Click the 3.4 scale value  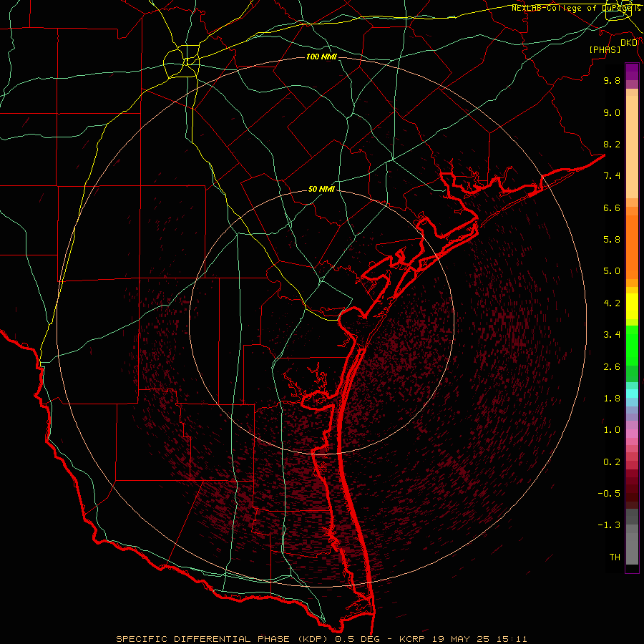pyautogui.click(x=612, y=335)
